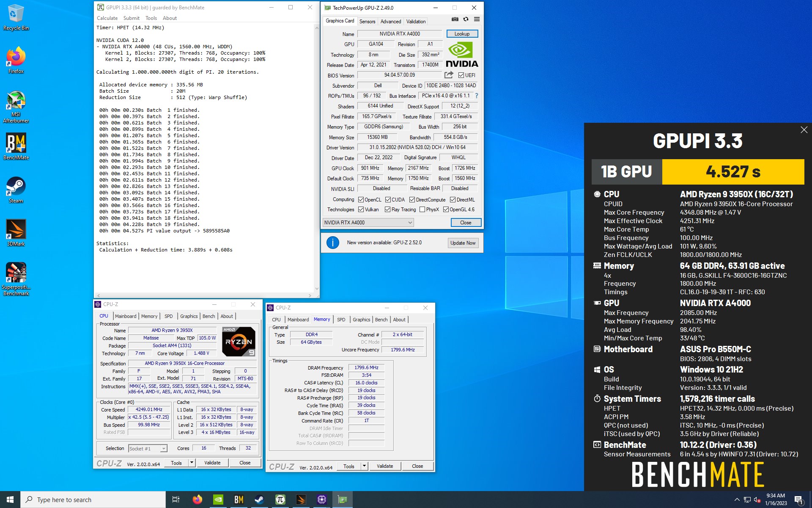
Task: Show hidden system tray icons
Action: point(737,500)
